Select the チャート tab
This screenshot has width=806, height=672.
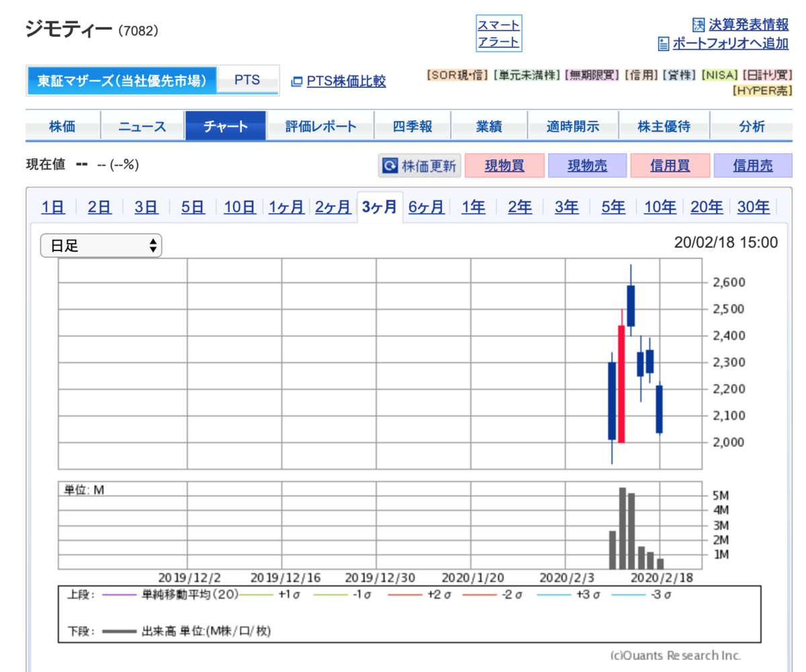point(226,126)
